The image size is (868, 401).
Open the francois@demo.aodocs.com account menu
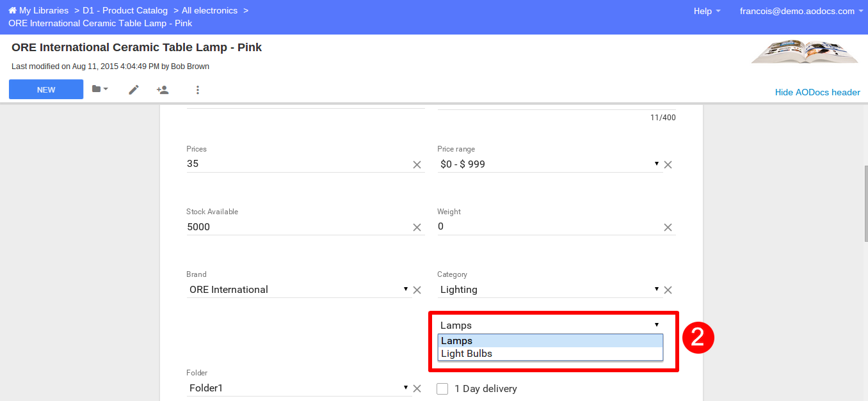[801, 11]
